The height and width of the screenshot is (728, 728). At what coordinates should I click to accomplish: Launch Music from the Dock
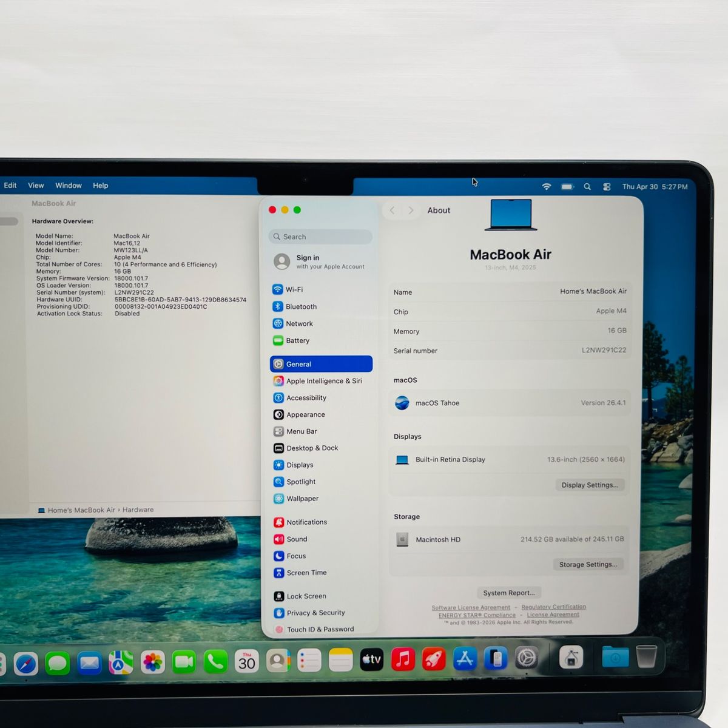pyautogui.click(x=403, y=659)
